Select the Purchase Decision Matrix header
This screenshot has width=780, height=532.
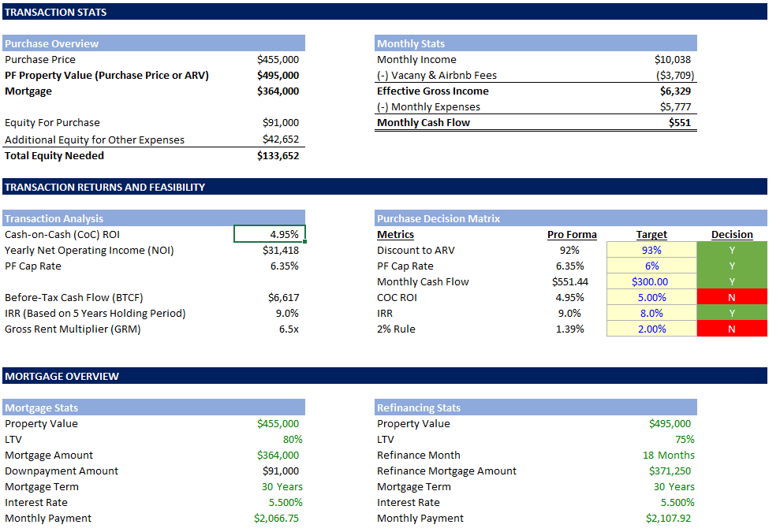tap(439, 218)
